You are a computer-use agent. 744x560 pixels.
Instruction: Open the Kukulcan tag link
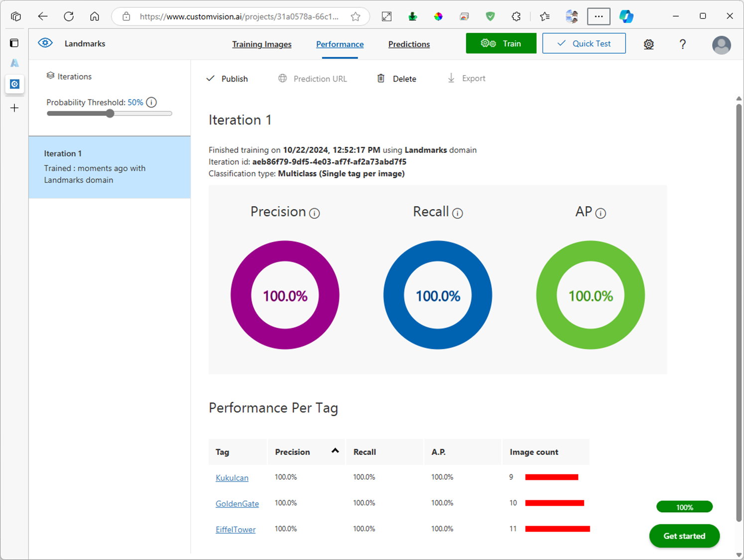[x=232, y=478]
